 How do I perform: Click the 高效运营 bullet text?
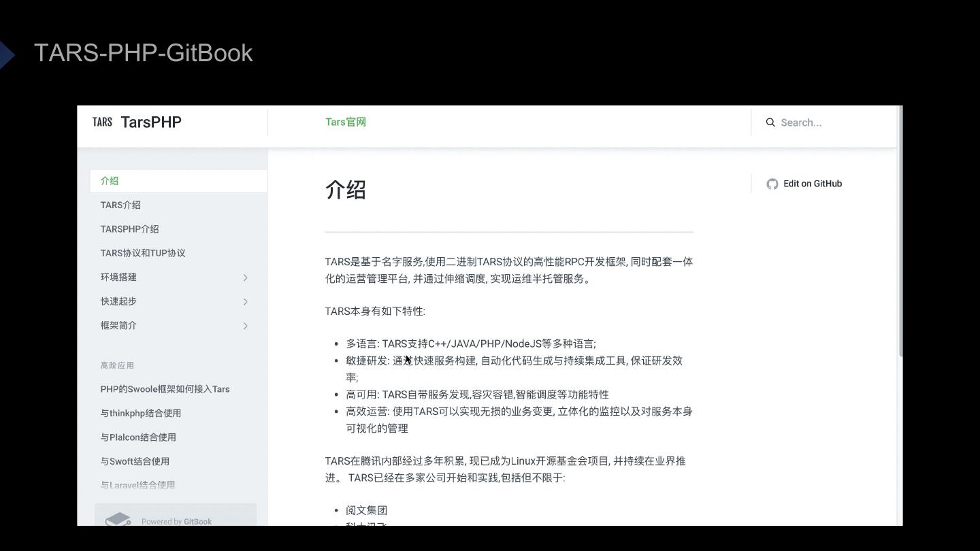(519, 420)
